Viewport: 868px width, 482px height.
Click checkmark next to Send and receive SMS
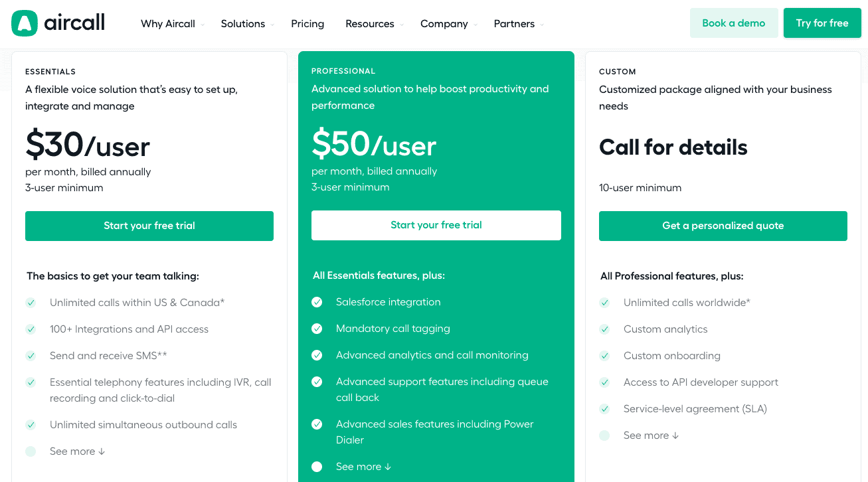point(31,356)
